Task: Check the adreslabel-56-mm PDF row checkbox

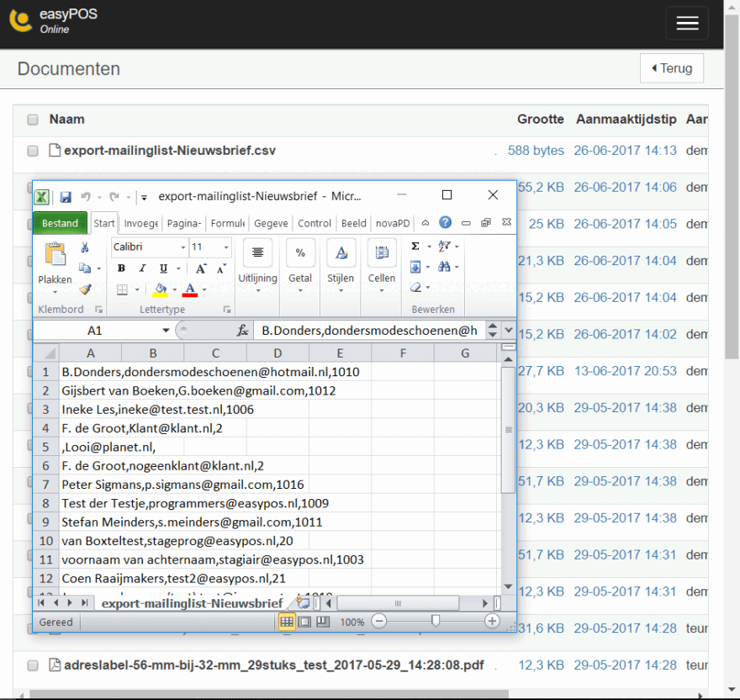Action: pos(33,666)
